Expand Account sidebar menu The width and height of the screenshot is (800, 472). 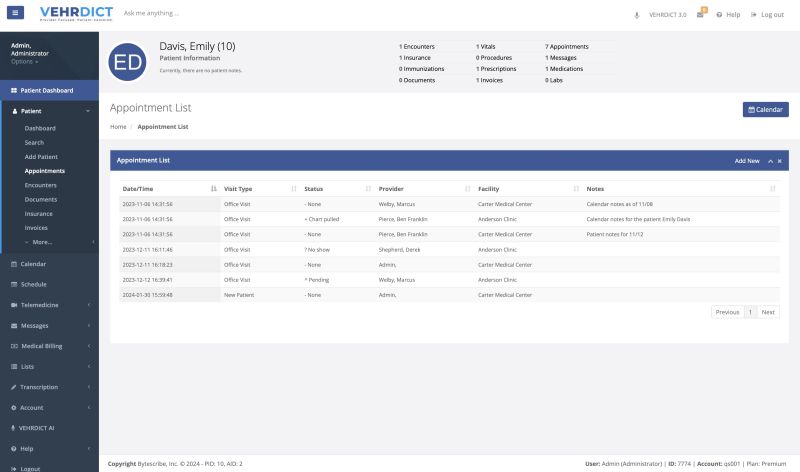tap(49, 408)
